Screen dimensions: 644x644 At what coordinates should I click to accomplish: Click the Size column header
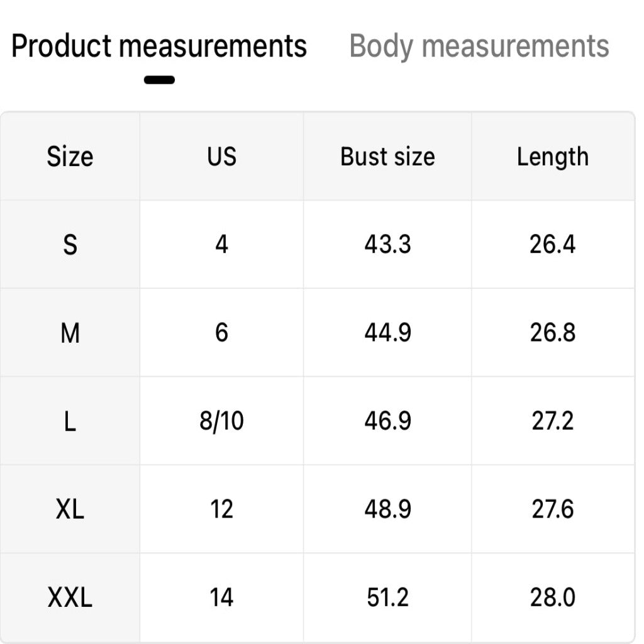tap(70, 157)
